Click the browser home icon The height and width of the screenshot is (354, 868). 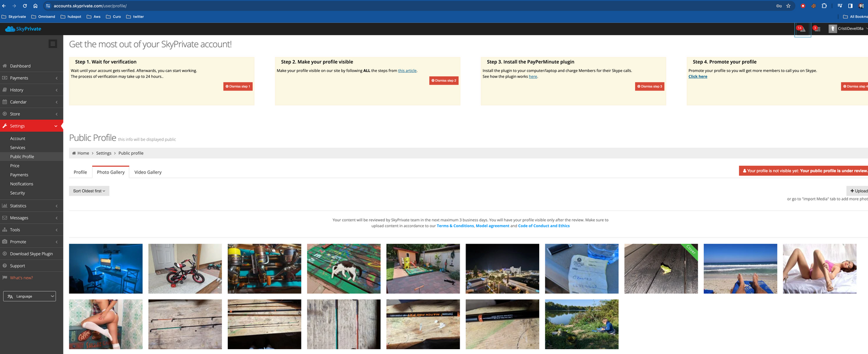coord(35,6)
